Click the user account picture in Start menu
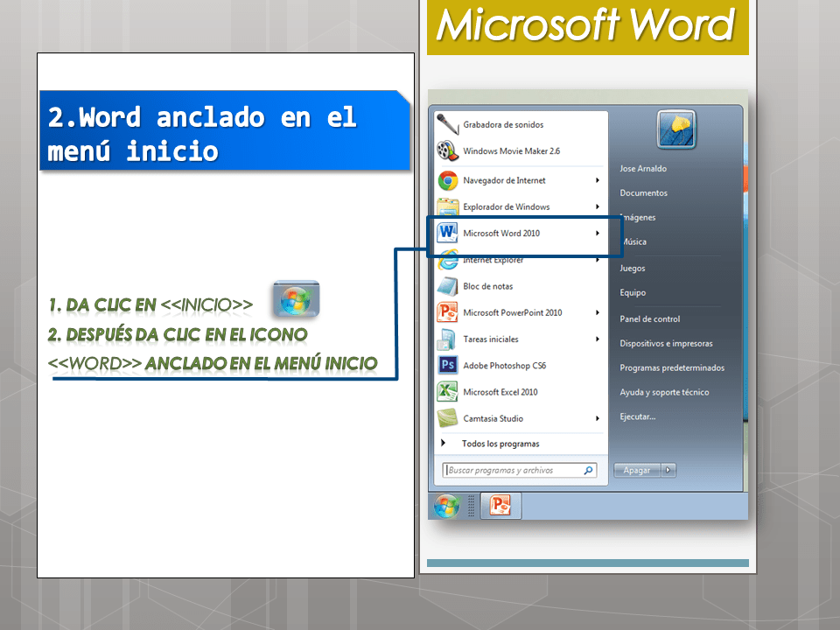This screenshot has width=840, height=630. (x=676, y=129)
